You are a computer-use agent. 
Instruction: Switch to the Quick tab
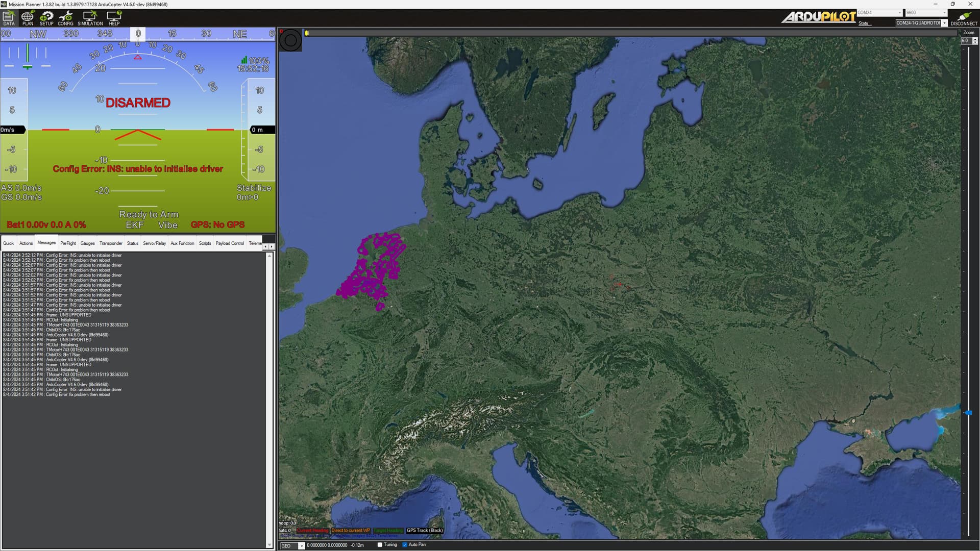coord(9,243)
